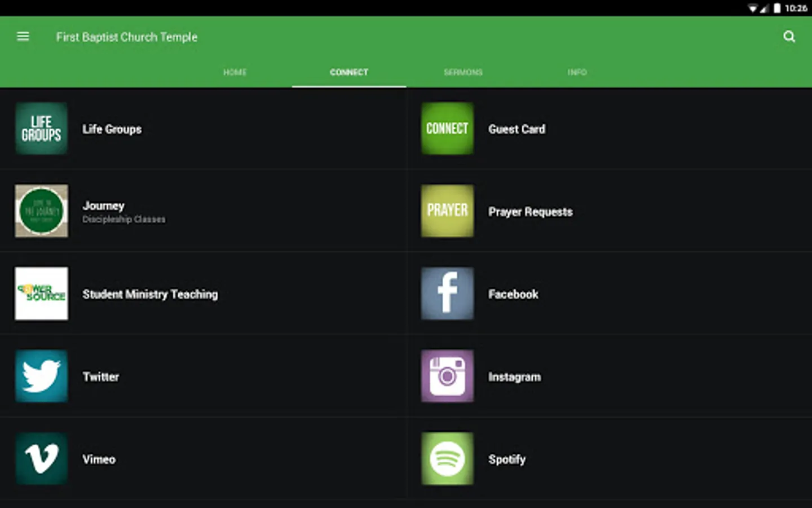Open the hamburger navigation menu
Viewport: 812px width, 508px height.
[x=23, y=37]
